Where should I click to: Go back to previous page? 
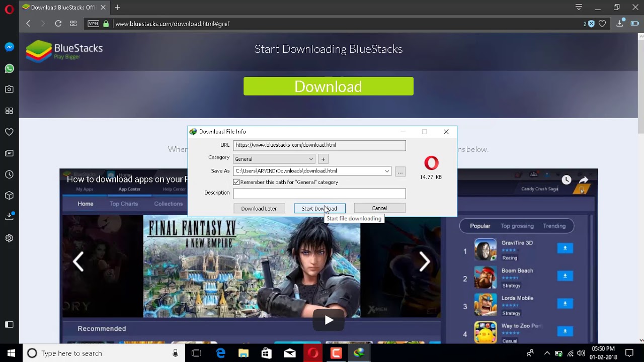pos(28,24)
